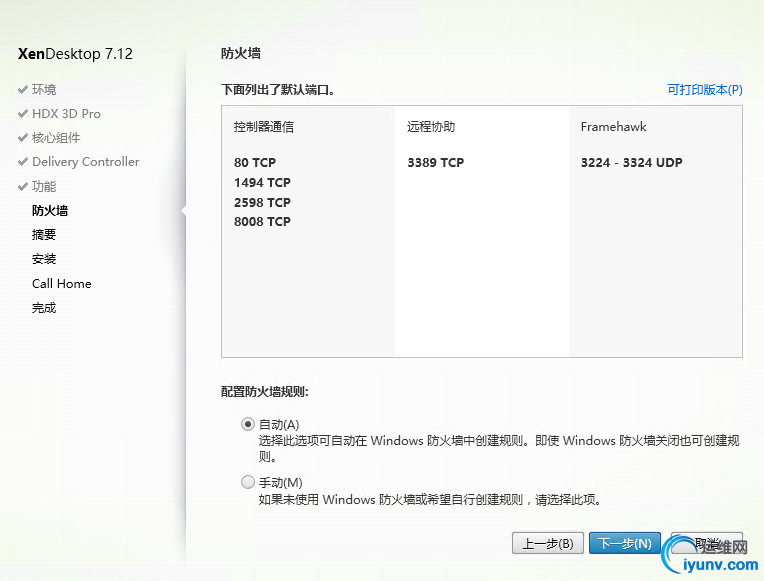This screenshot has height=581, width=764.
Task: Click the Framehawk column header
Action: coord(613,127)
